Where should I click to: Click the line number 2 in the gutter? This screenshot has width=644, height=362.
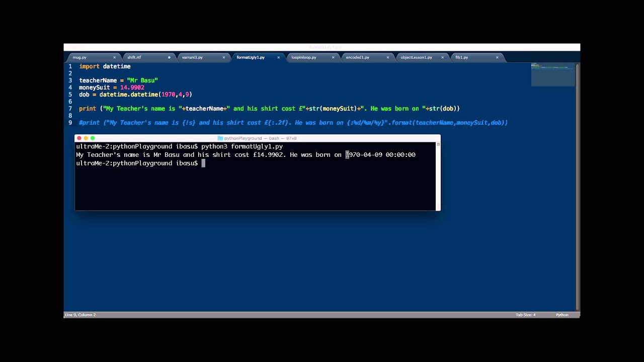point(70,73)
